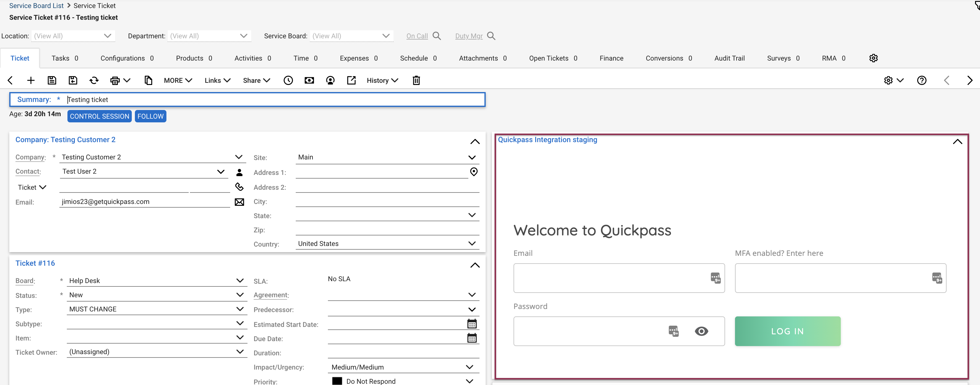The height and width of the screenshot is (385, 980).
Task: Toggle FOLLOW on the ticket
Action: [150, 116]
